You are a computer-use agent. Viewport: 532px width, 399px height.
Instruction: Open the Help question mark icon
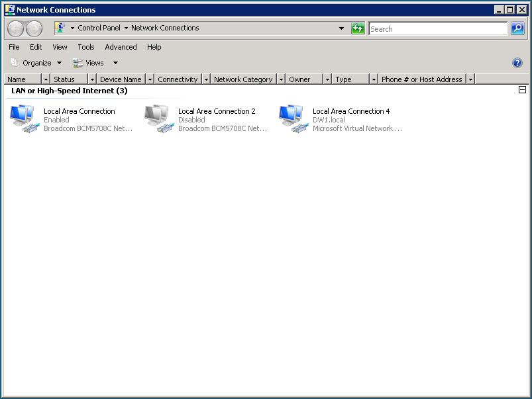pos(517,62)
